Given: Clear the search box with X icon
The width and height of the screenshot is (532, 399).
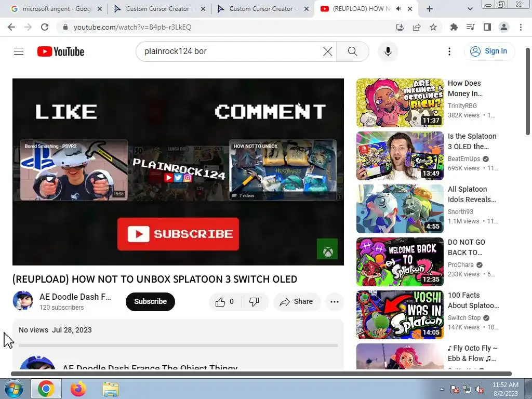Looking at the screenshot, I should [327, 51].
